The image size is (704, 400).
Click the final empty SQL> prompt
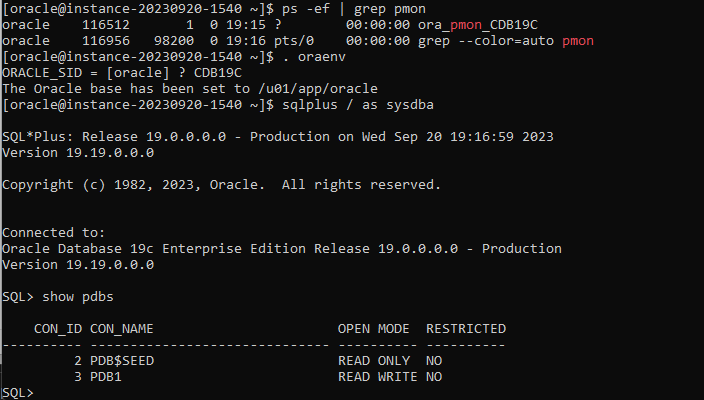(x=18, y=393)
